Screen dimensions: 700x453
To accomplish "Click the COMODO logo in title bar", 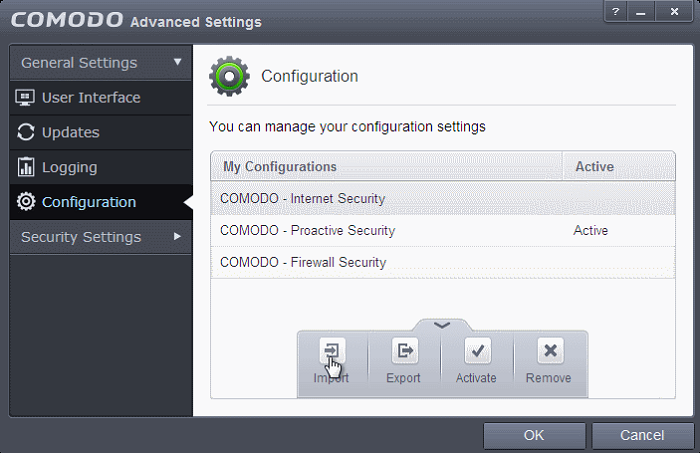I will (x=67, y=20).
